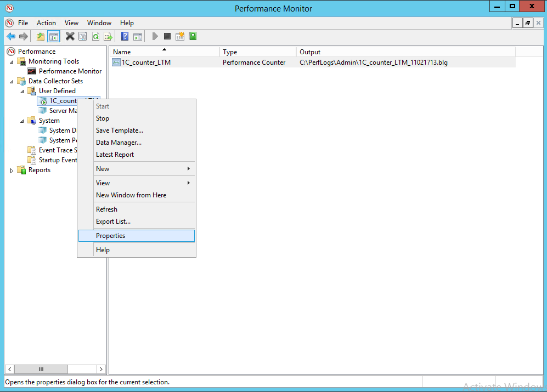The width and height of the screenshot is (547, 392).
Task: Select Performance Monitor in the tree
Action: tap(70, 71)
